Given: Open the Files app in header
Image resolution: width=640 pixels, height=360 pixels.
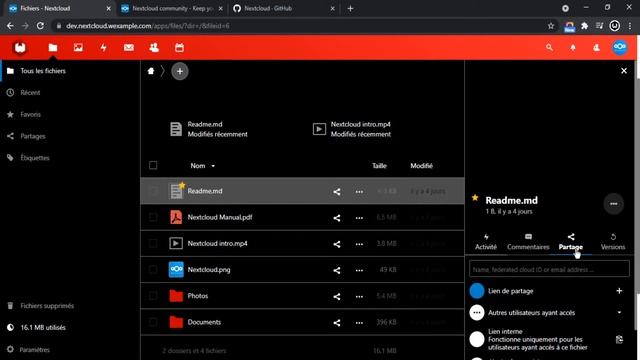Looking at the screenshot, I should [53, 48].
